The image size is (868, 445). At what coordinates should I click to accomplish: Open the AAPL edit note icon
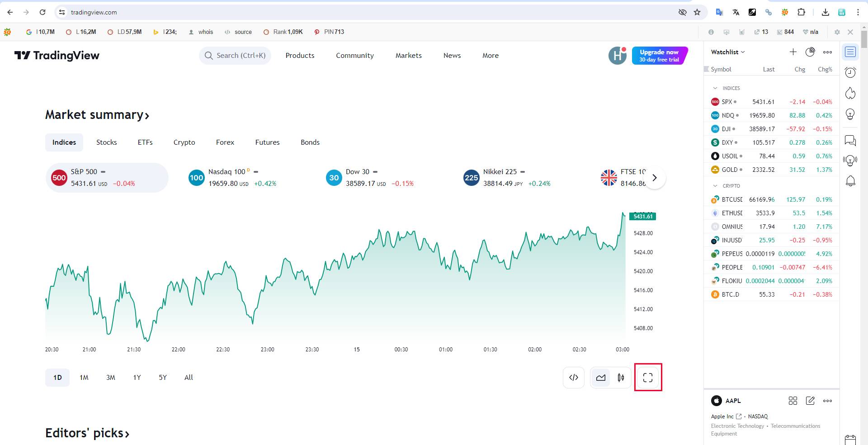point(810,401)
